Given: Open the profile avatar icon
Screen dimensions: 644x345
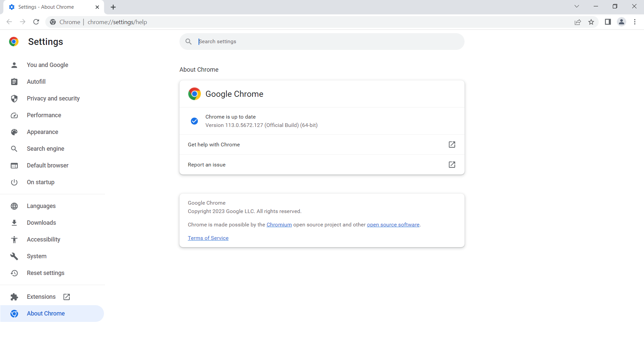Looking at the screenshot, I should (x=622, y=22).
